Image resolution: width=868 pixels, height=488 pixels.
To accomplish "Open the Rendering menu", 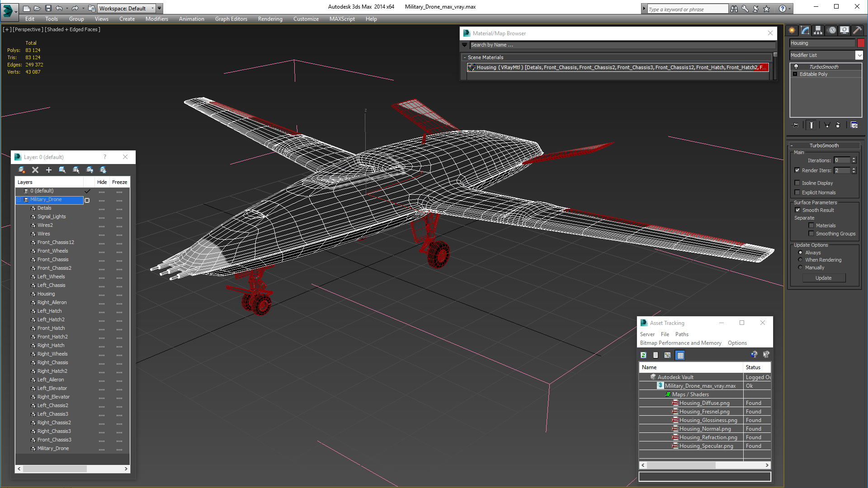I will tap(270, 19).
